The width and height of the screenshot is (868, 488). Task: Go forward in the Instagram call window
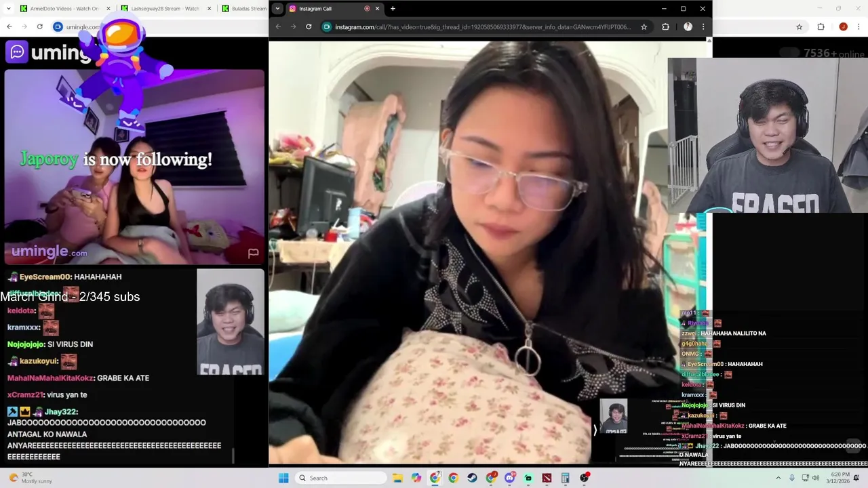click(x=293, y=27)
